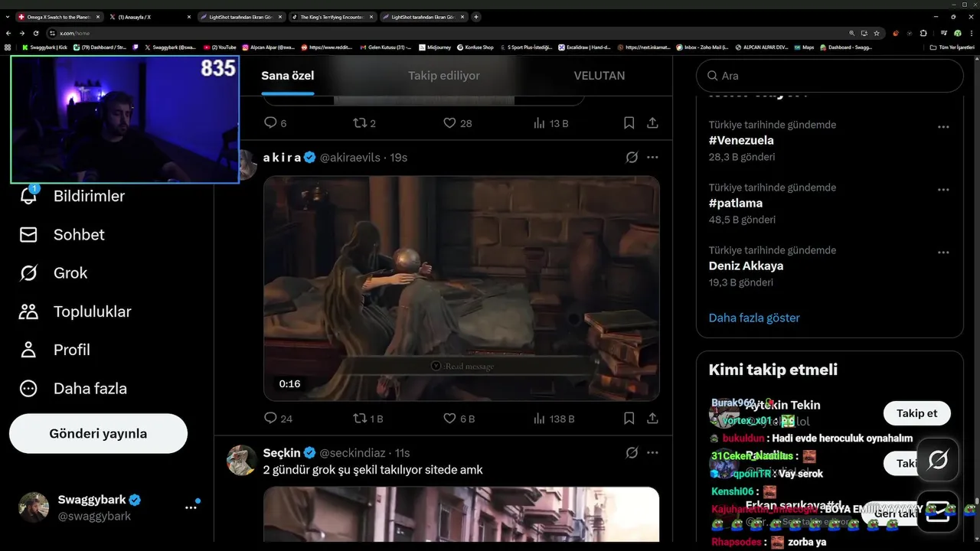The height and width of the screenshot is (551, 980).
Task: Like the akira post with 6 B likes
Action: coord(450,419)
